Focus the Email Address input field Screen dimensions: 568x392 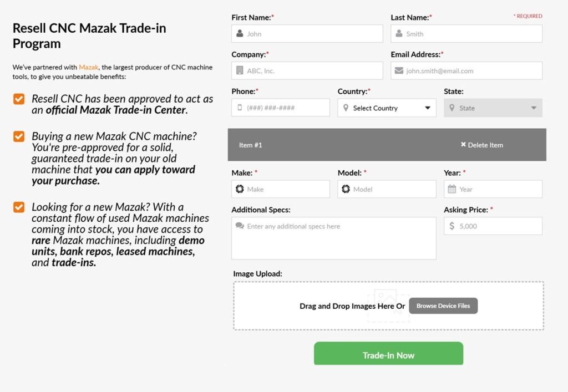tap(466, 70)
